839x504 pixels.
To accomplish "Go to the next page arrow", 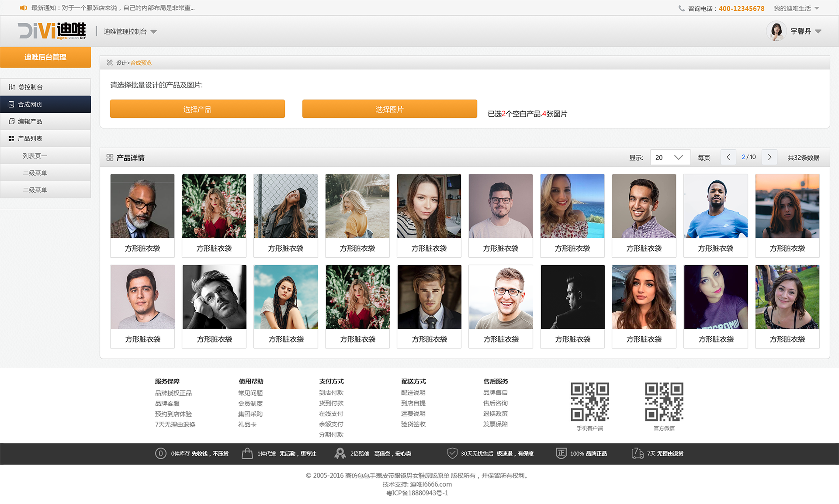I will pos(770,157).
